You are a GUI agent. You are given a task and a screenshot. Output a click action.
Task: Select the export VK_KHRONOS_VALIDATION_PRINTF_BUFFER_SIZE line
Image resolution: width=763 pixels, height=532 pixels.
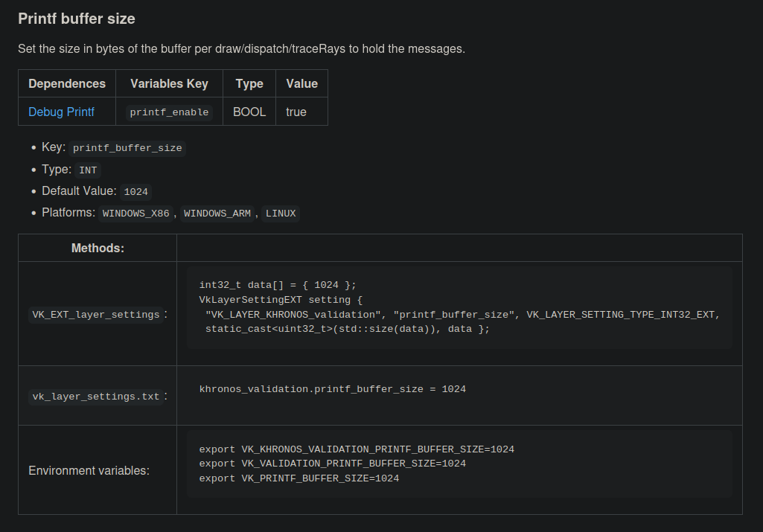[x=357, y=449]
